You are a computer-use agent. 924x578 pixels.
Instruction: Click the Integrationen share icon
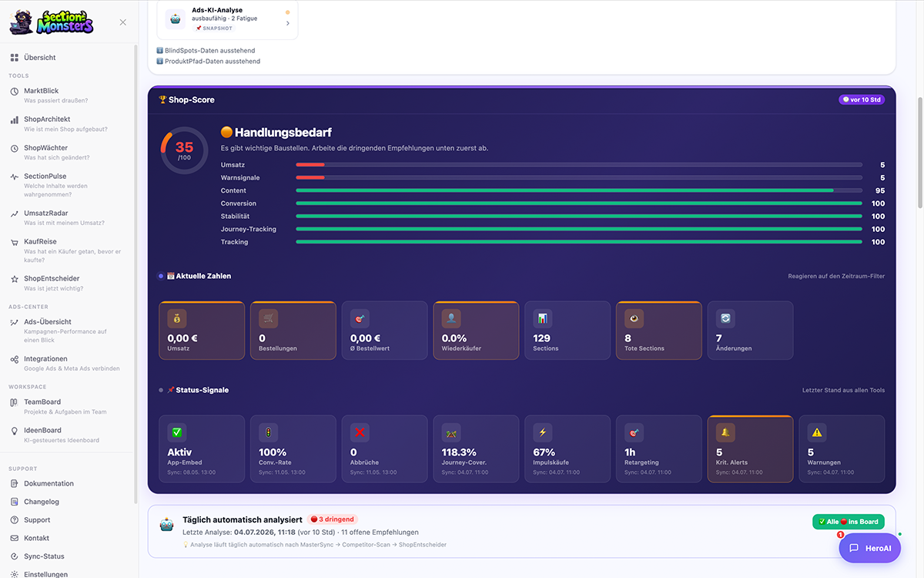15,359
